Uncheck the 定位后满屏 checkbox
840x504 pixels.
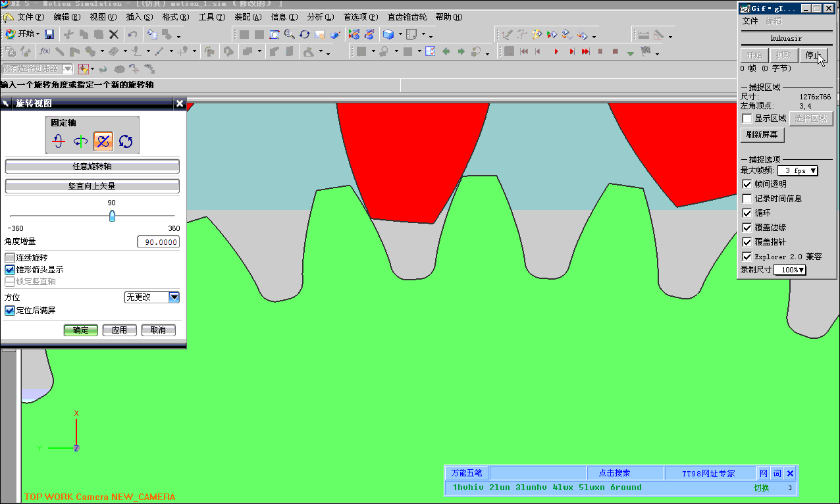pyautogui.click(x=10, y=311)
